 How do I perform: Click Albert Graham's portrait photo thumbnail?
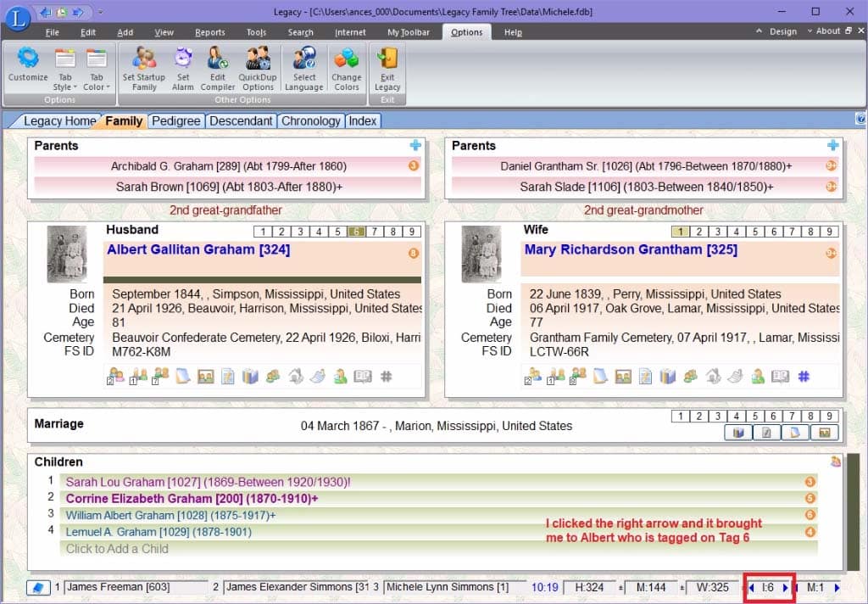[x=67, y=254]
